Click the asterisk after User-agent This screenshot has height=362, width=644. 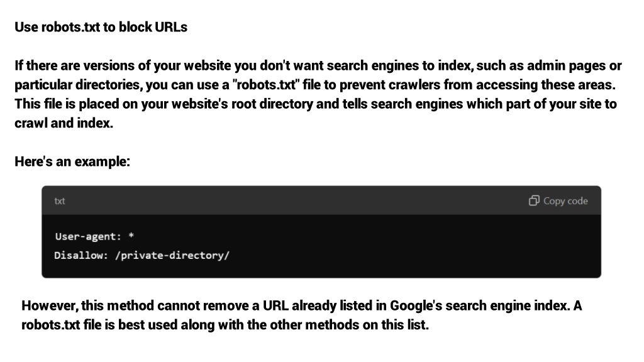(x=131, y=236)
